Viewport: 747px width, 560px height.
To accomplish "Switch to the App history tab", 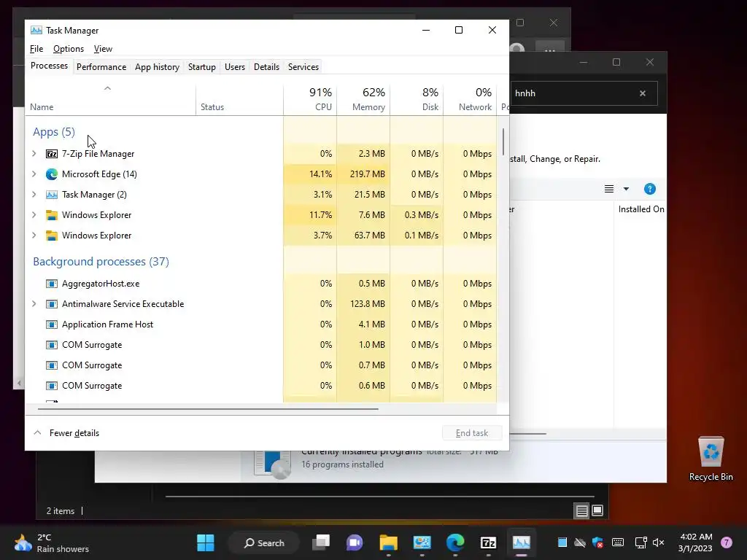I will point(157,67).
